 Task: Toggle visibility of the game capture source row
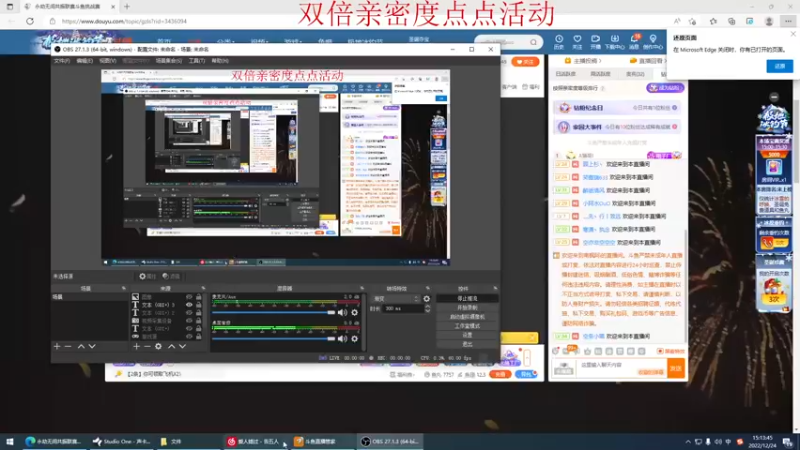[189, 337]
